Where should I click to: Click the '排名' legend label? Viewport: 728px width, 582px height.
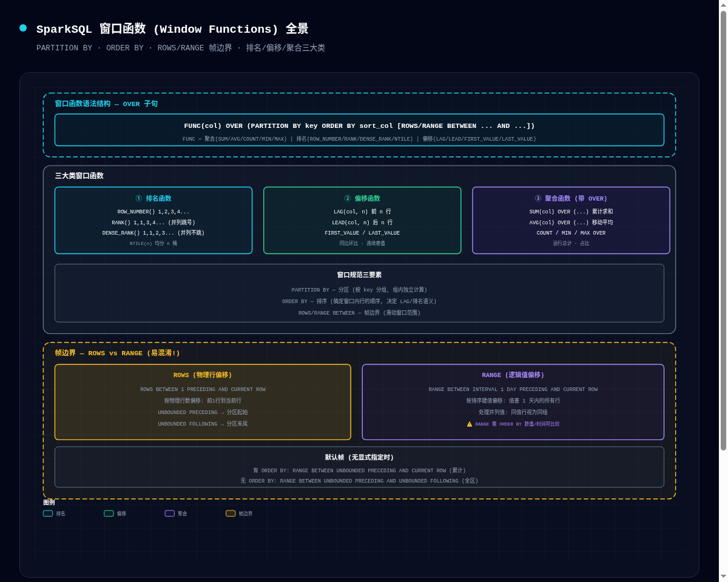(x=61, y=513)
